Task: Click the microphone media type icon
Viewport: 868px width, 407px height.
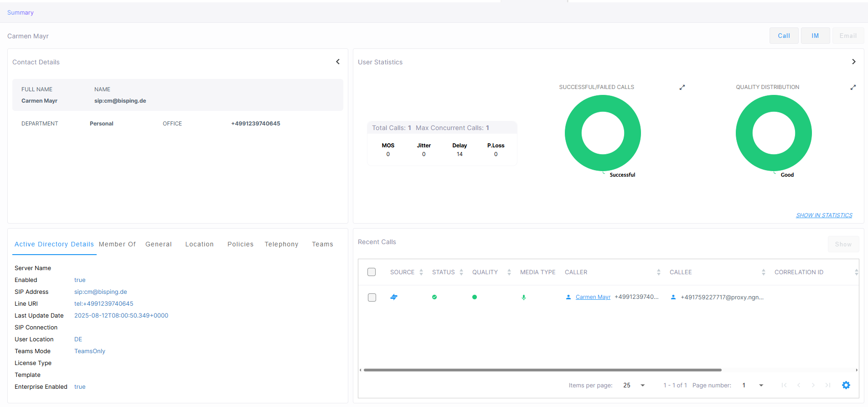Action: [524, 297]
